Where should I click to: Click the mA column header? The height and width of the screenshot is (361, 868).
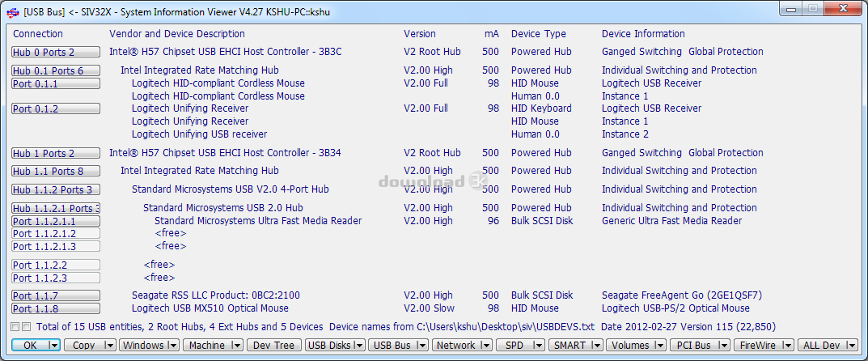tap(492, 34)
